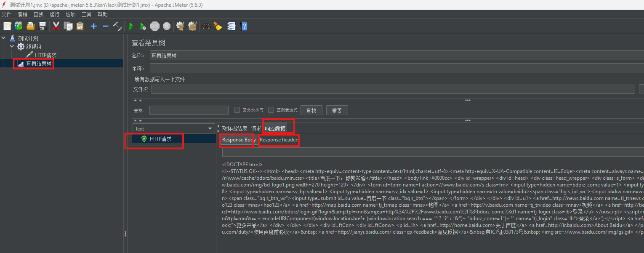Open Help with the question mark icon
The image size is (644, 253).
(244, 26)
